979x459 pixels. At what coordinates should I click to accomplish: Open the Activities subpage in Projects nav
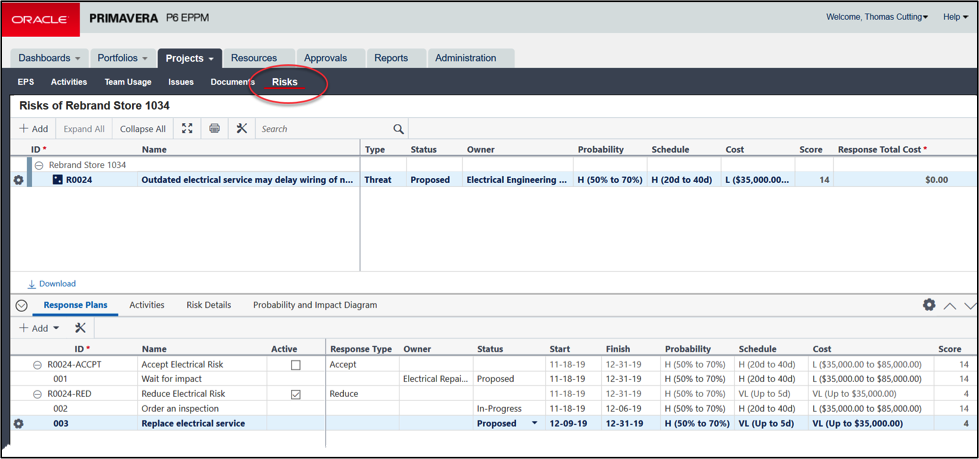coord(69,82)
